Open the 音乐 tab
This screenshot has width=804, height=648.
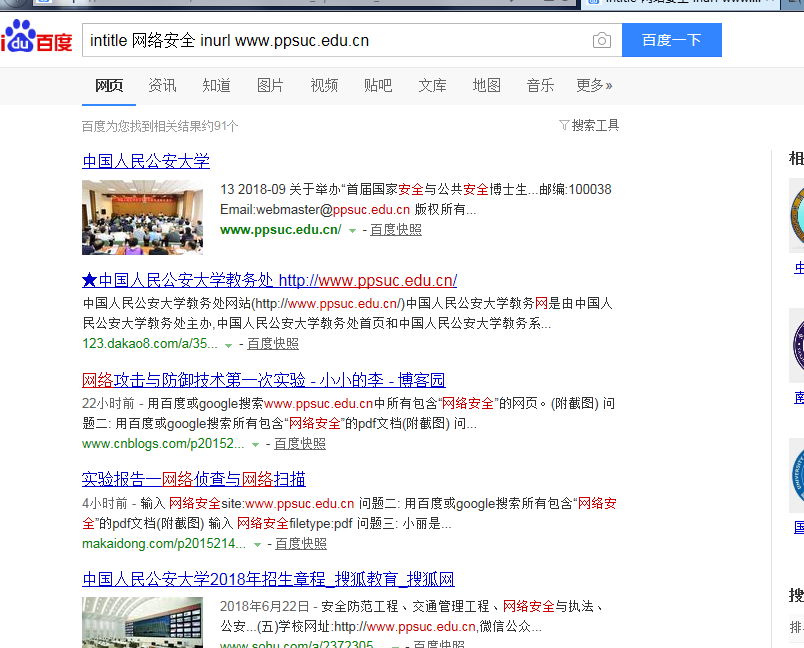click(540, 85)
